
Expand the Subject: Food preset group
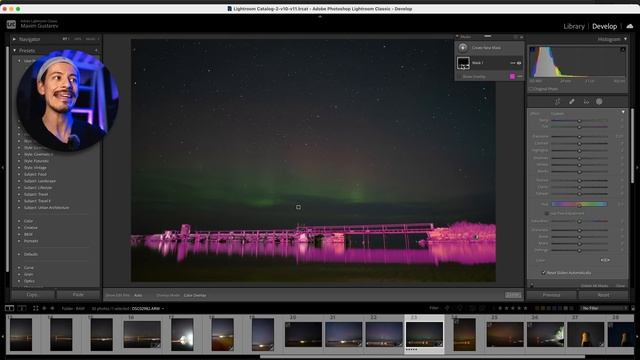[19, 174]
